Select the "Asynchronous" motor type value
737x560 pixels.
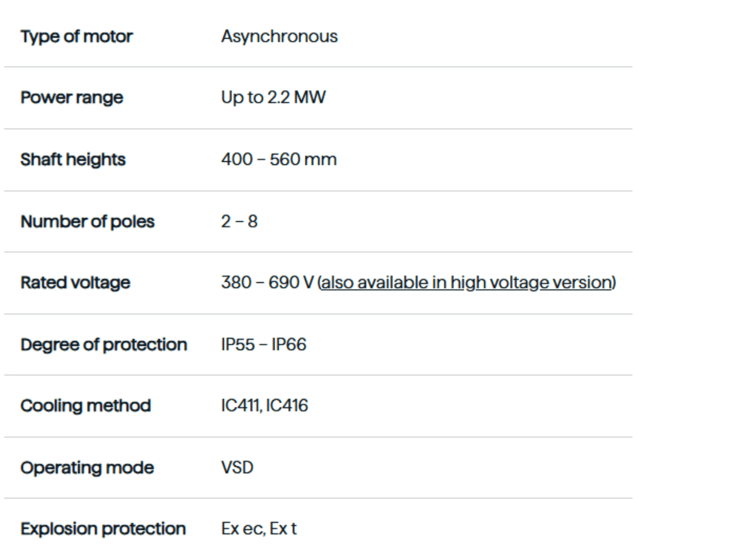pyautogui.click(x=279, y=37)
